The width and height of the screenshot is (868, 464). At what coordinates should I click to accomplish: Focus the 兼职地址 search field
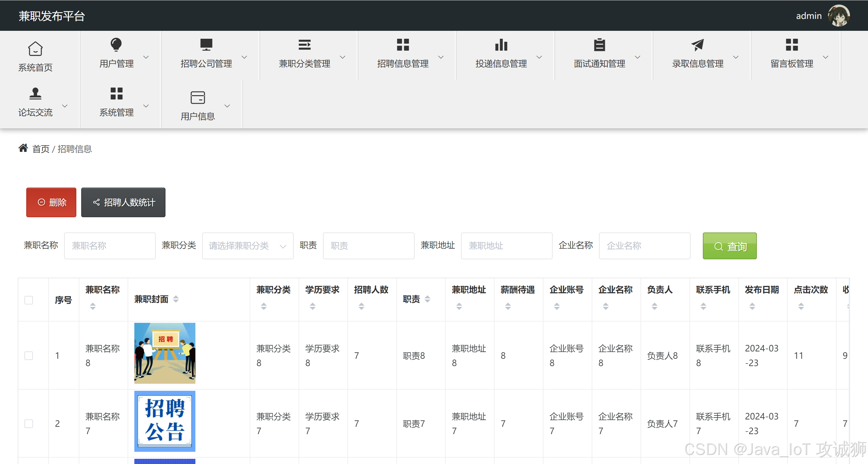[x=507, y=246]
